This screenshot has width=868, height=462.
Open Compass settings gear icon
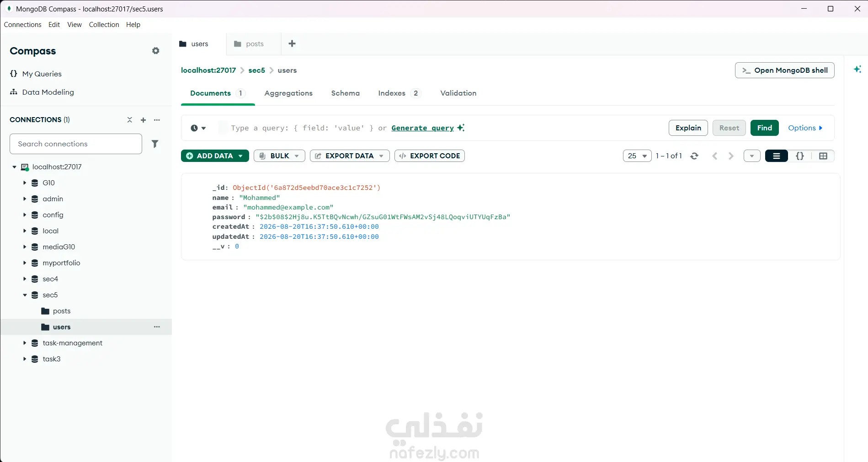(156, 51)
